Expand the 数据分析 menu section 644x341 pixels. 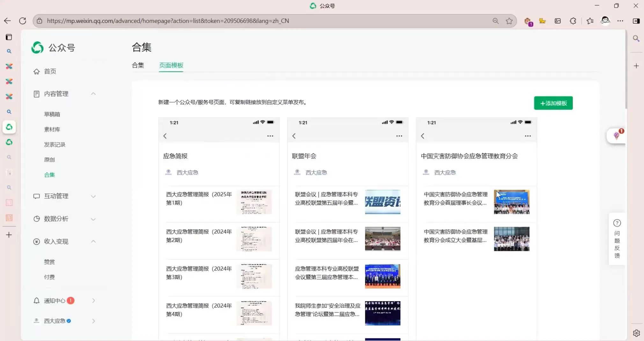click(93, 219)
